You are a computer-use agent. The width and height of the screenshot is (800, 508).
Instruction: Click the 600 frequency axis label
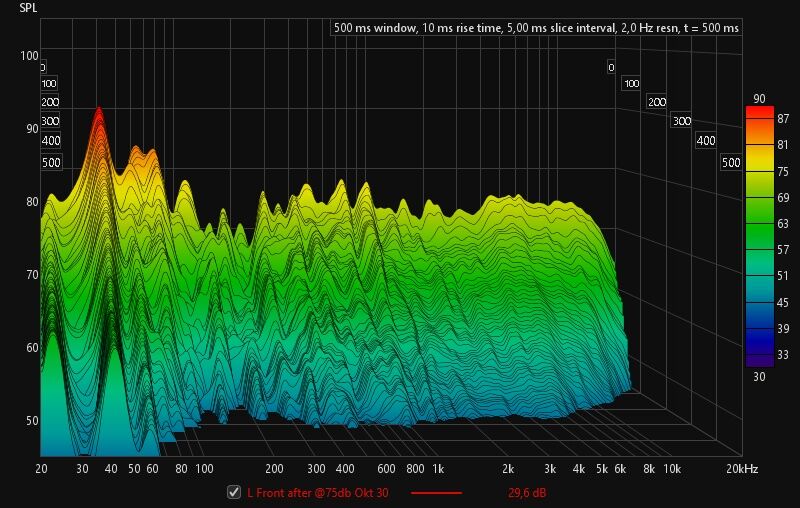click(x=386, y=469)
